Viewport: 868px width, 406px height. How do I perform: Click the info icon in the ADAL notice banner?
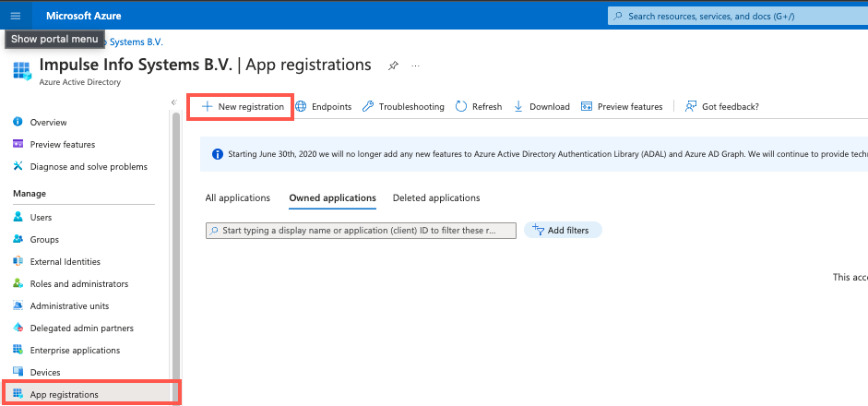coord(218,153)
